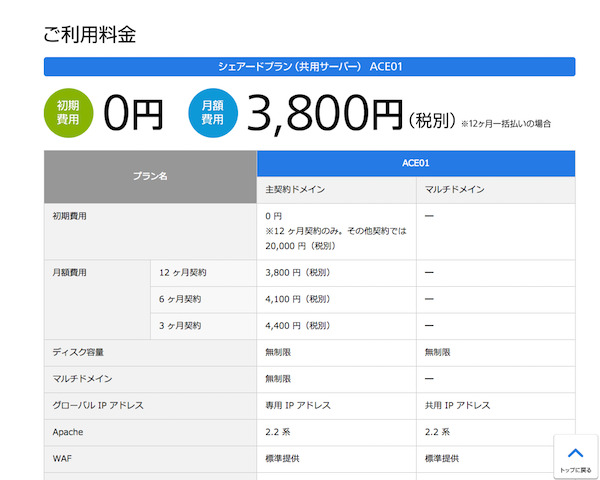Click the 専用 IP アドレス cell
Viewport: 600px width, 480px height.
336,406
